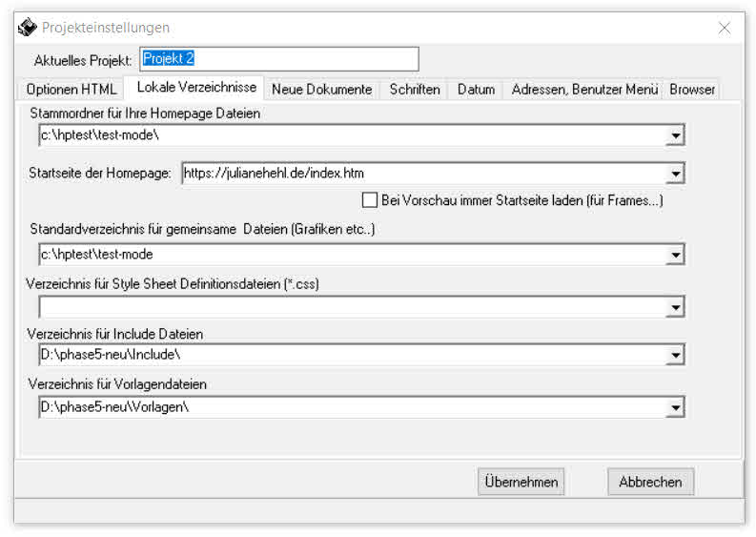Go to the Datum tab
Image resolution: width=756 pixels, height=537 pixels.
click(476, 90)
